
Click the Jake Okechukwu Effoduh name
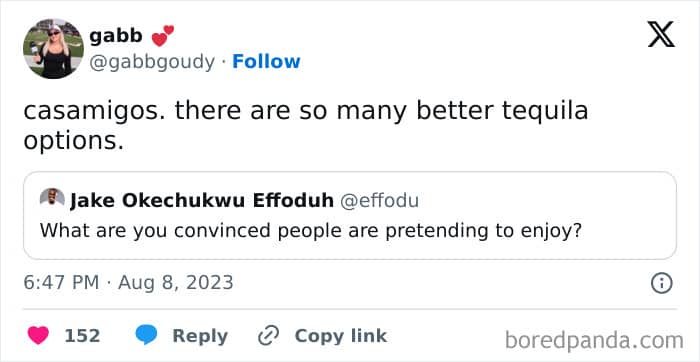(202, 201)
